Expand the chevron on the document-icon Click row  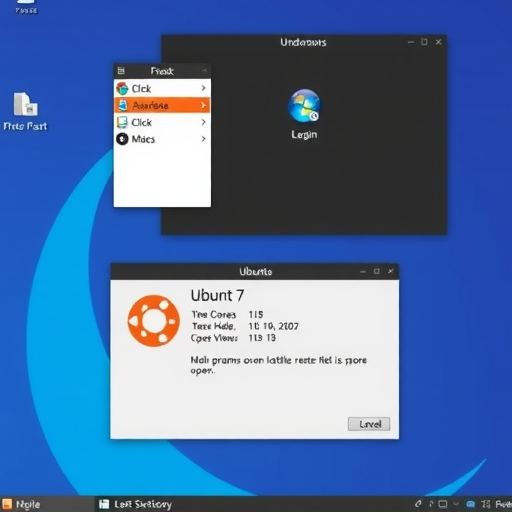point(203,122)
